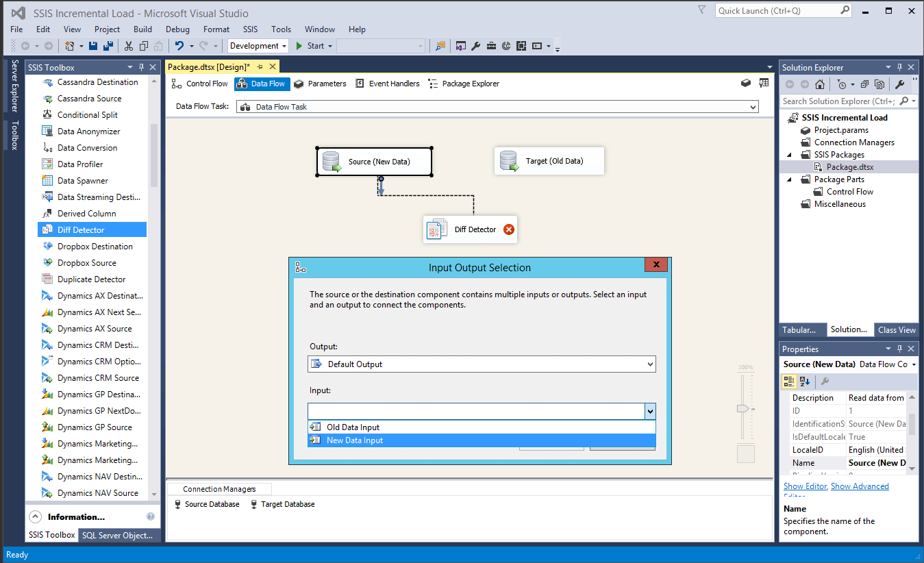Screen dimensions: 924x563
Task: Collapse the Package Parts folder
Action: pos(788,179)
